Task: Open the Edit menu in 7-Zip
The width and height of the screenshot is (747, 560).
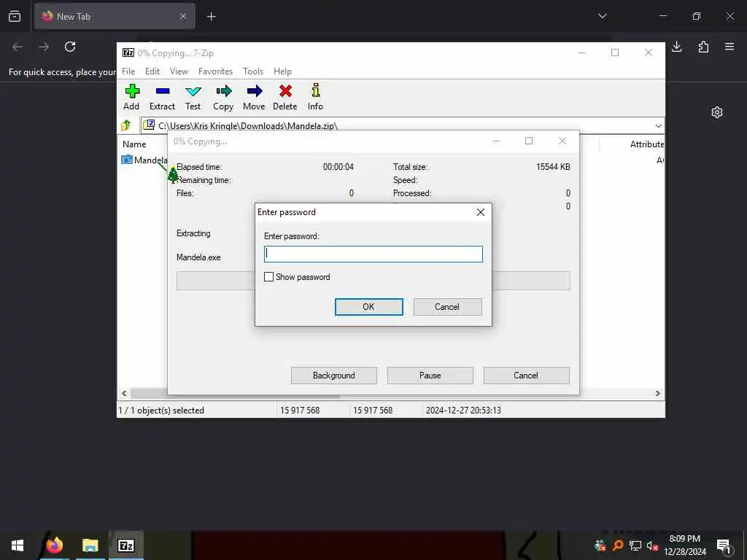Action: (152, 71)
